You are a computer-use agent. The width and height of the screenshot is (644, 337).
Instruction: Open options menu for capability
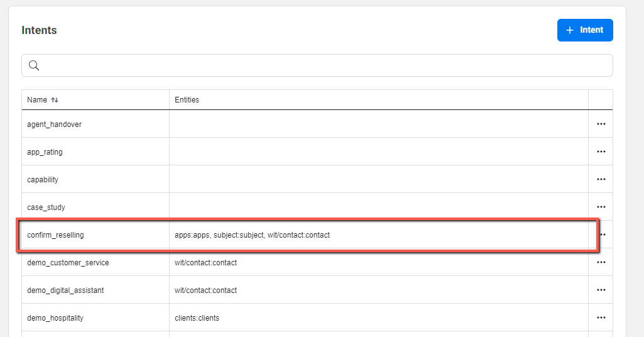601,179
